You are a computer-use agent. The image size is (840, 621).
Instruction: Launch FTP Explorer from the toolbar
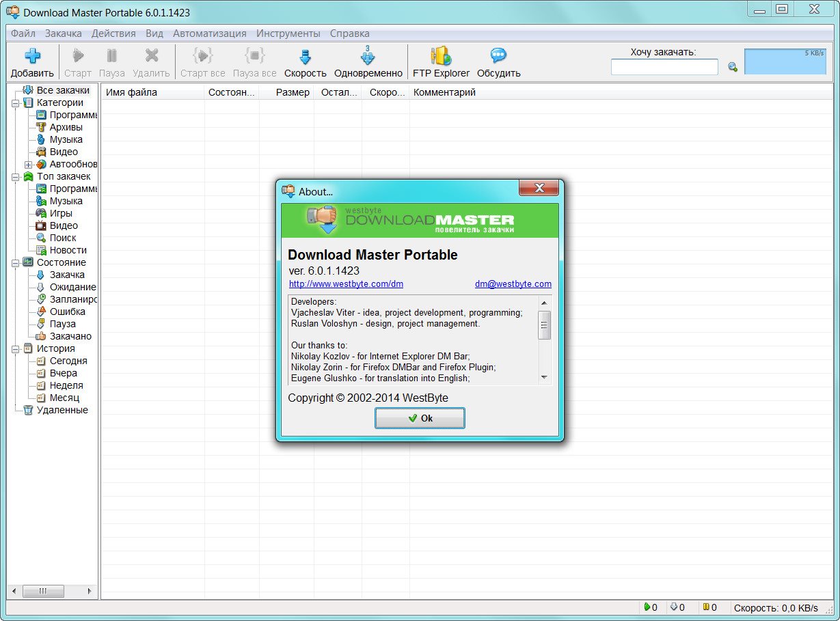(x=441, y=63)
